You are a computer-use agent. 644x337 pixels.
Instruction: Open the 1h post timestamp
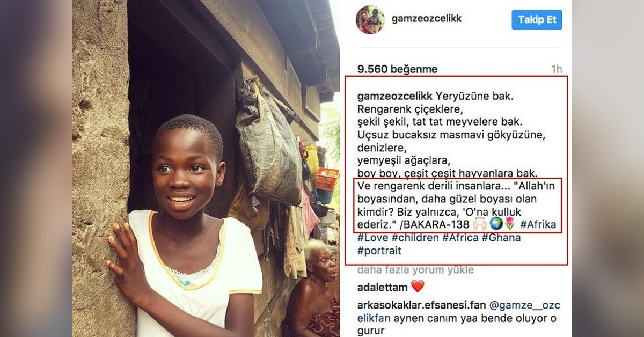[557, 69]
